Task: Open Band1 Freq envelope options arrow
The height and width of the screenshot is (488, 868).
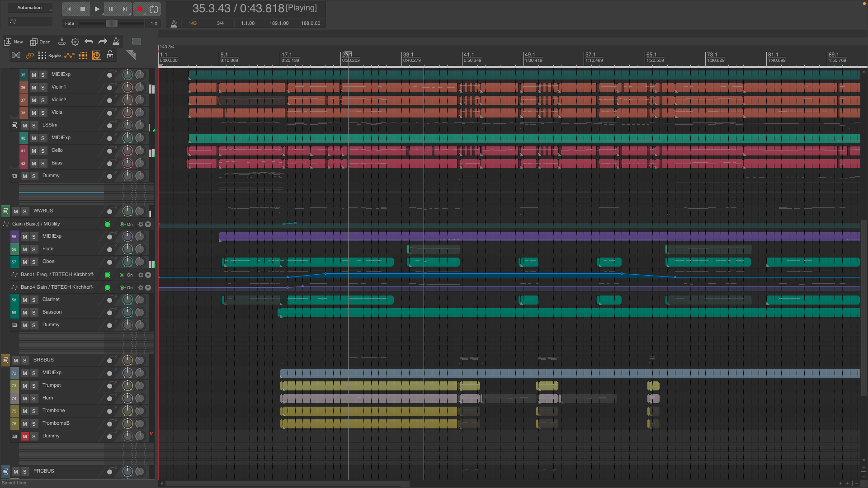Action: (x=148, y=275)
